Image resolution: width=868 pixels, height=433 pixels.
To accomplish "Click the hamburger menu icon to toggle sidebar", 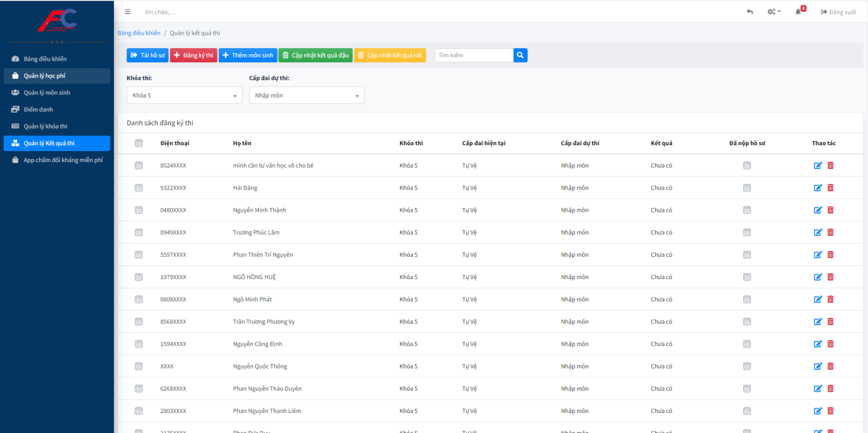I will click(127, 12).
